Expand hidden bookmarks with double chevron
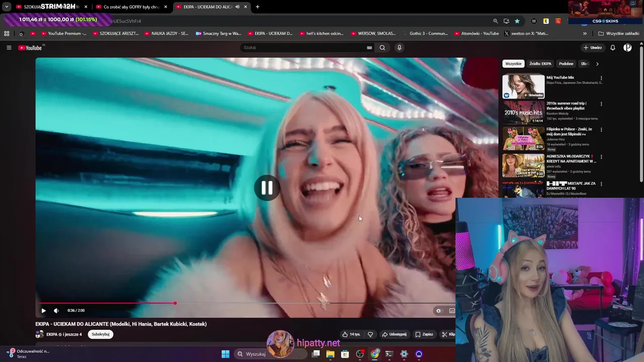 585,34
